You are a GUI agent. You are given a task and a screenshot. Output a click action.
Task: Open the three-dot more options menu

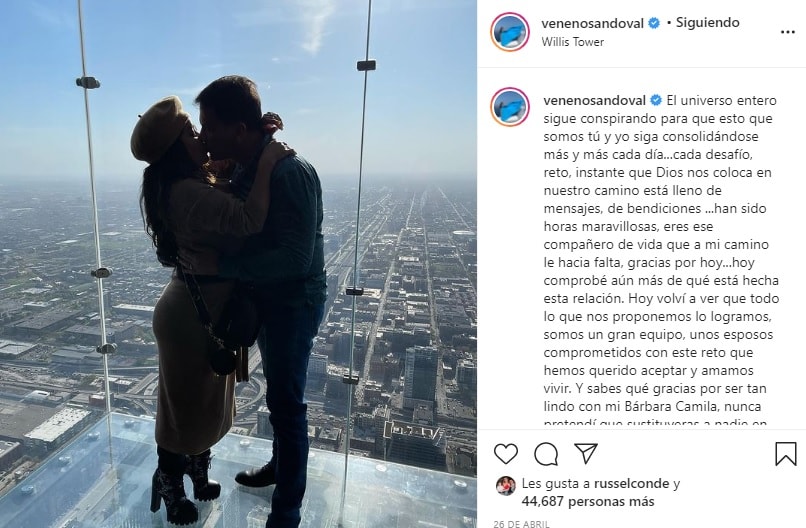787,32
